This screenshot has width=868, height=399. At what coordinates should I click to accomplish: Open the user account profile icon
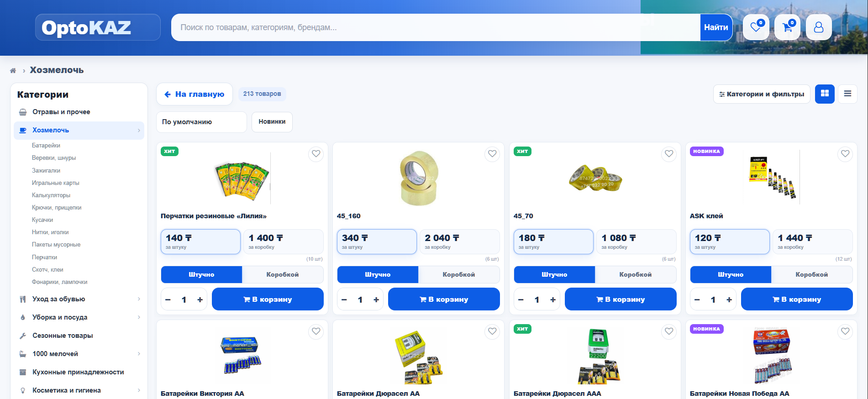(x=819, y=27)
